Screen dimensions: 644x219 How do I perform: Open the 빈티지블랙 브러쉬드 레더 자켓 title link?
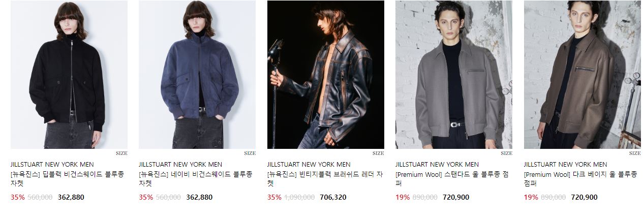coord(324,179)
